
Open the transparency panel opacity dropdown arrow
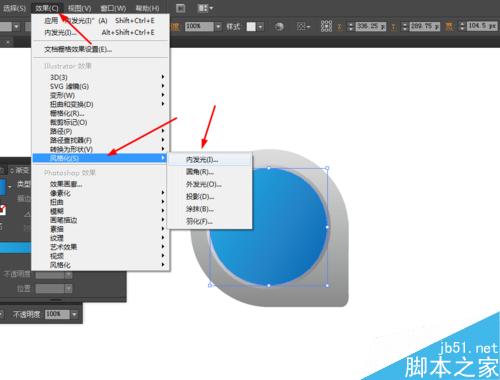(x=74, y=314)
